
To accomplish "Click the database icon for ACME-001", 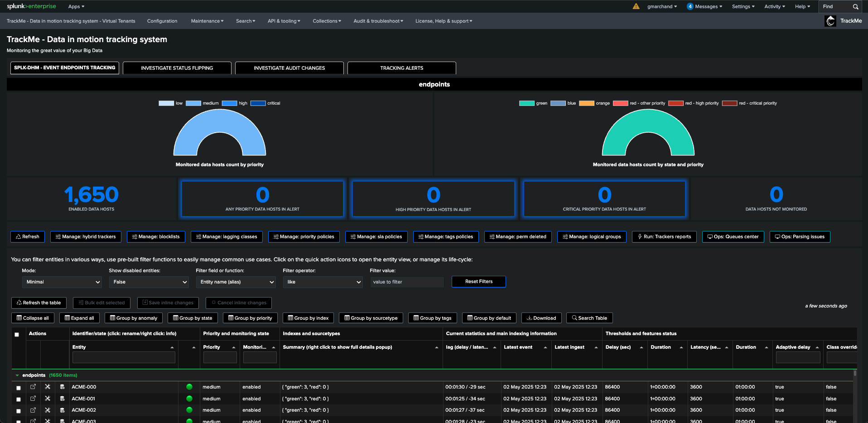I will pyautogui.click(x=62, y=399).
